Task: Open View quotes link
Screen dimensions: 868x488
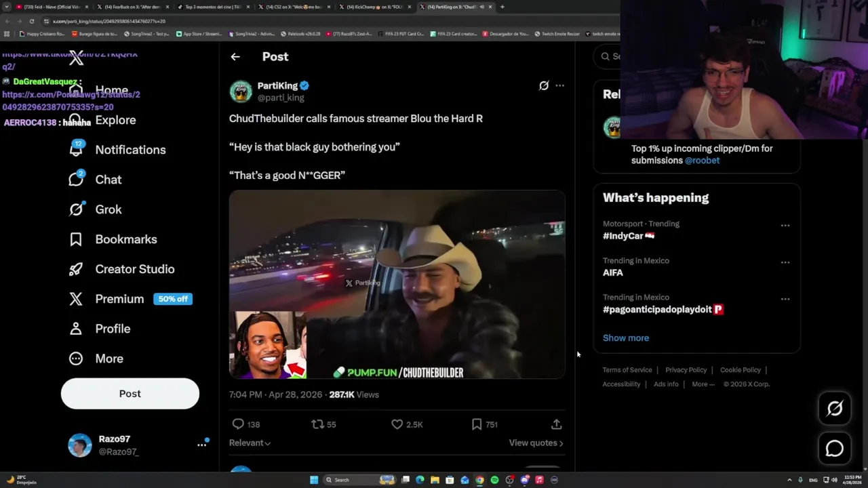Action: (x=536, y=443)
